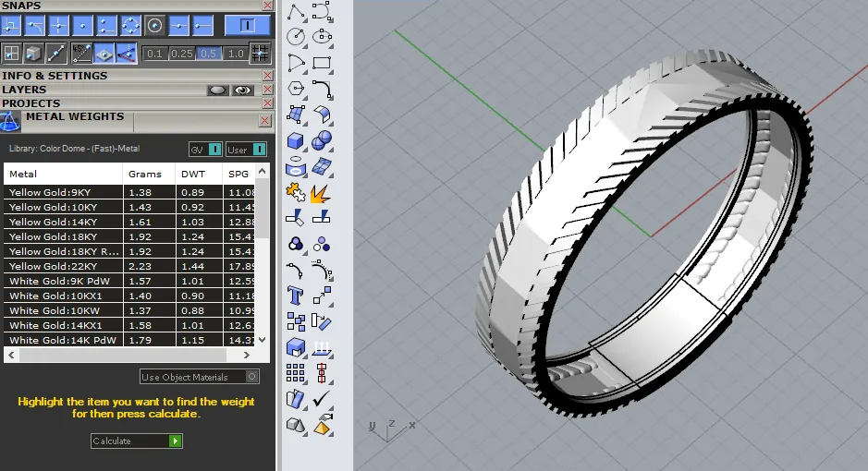Toggle the Intersection snap

coord(58,26)
